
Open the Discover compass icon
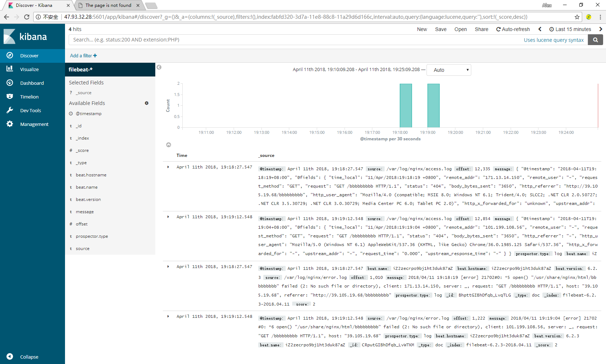coord(10,55)
